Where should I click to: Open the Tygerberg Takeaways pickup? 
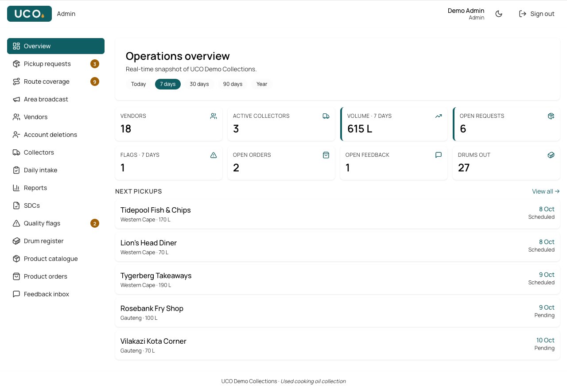338,279
